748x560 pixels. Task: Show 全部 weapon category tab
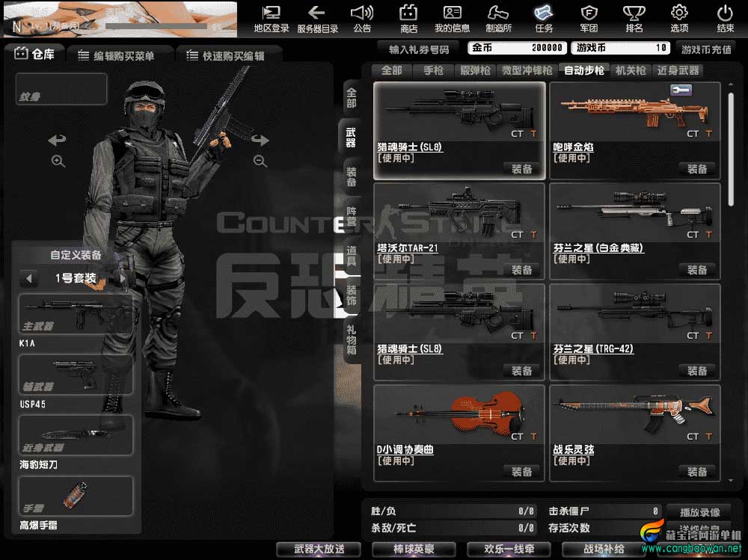pos(392,70)
